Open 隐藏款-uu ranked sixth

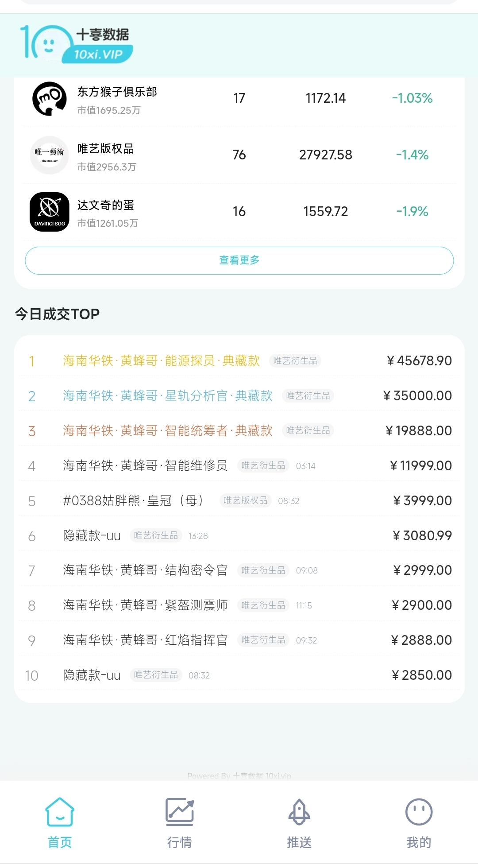239,535
